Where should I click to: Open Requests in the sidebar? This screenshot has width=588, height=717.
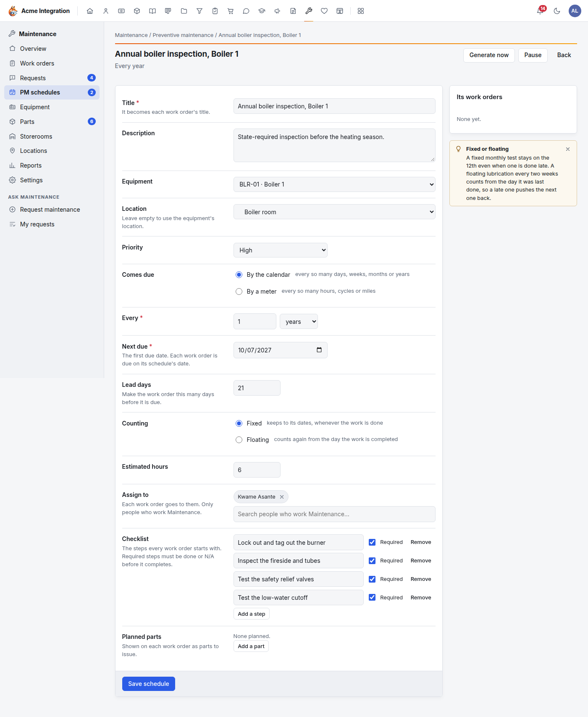[x=52, y=78]
